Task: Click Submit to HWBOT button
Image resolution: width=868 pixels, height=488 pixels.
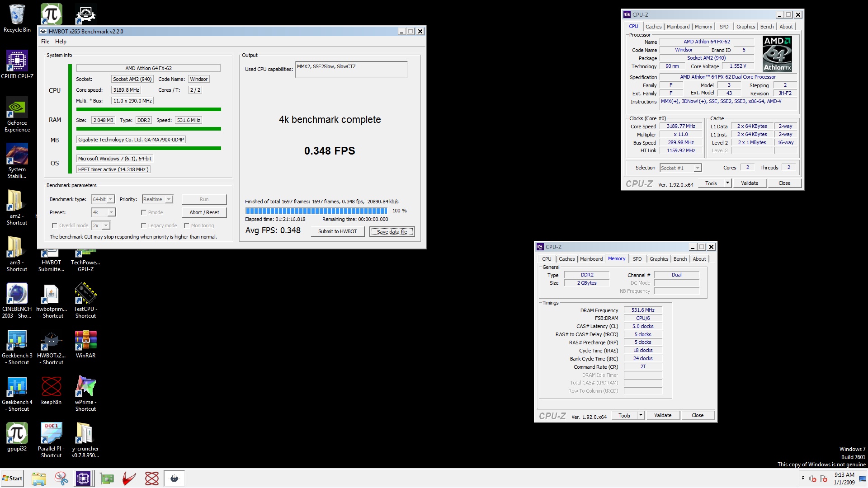Action: pos(338,231)
